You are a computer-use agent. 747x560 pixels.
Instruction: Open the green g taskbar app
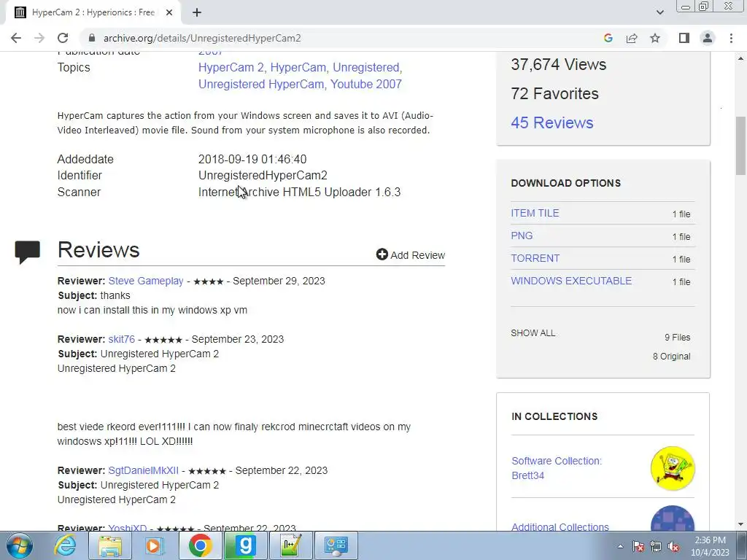click(245, 545)
